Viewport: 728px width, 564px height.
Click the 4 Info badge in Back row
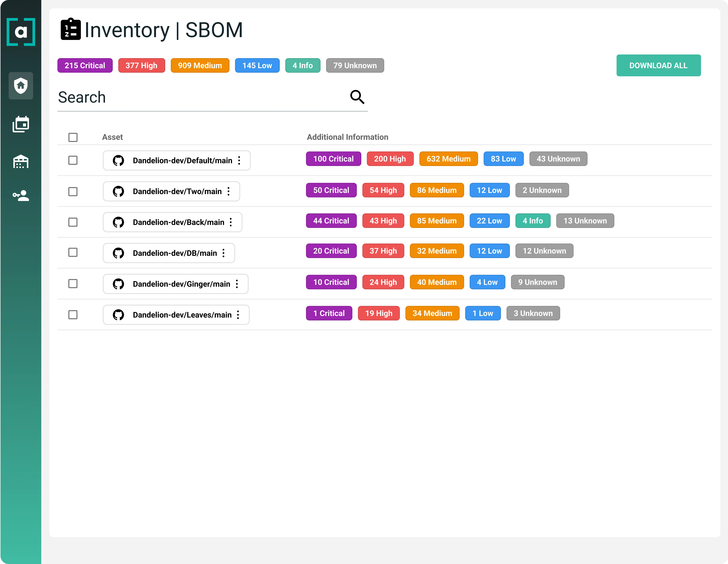532,221
